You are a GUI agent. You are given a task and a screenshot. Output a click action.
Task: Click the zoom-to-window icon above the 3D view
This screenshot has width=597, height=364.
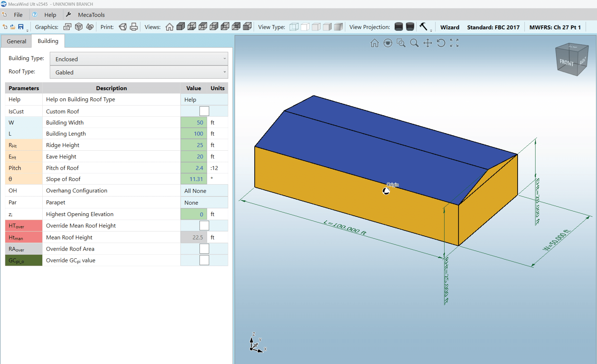click(401, 43)
